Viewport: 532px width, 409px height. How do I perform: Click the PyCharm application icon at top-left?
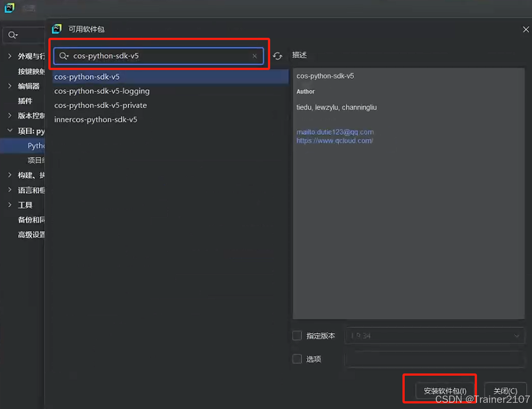(x=9, y=8)
